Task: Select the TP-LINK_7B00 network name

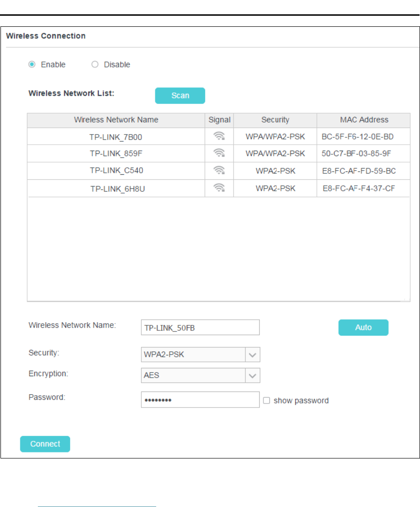Action: pyautogui.click(x=116, y=136)
